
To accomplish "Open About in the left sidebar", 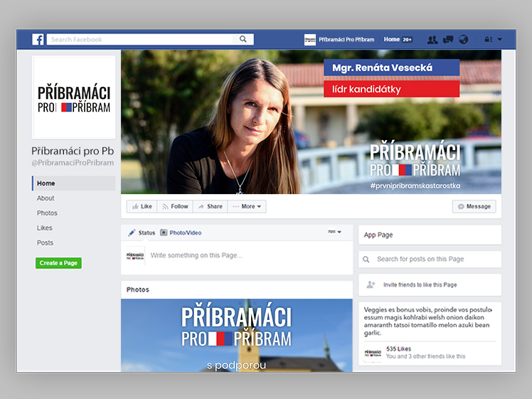I will (46, 198).
